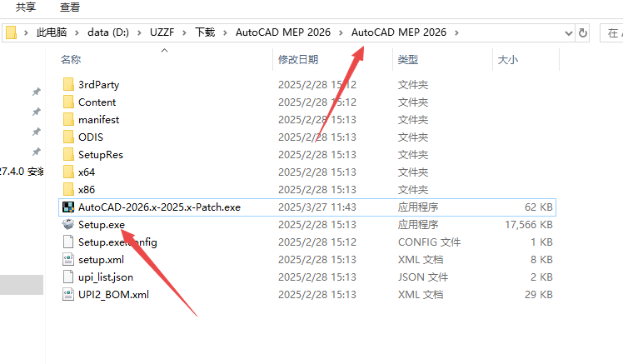
Task: Expand chevron before 此电脑 in breadcrumb
Action: (x=26, y=32)
